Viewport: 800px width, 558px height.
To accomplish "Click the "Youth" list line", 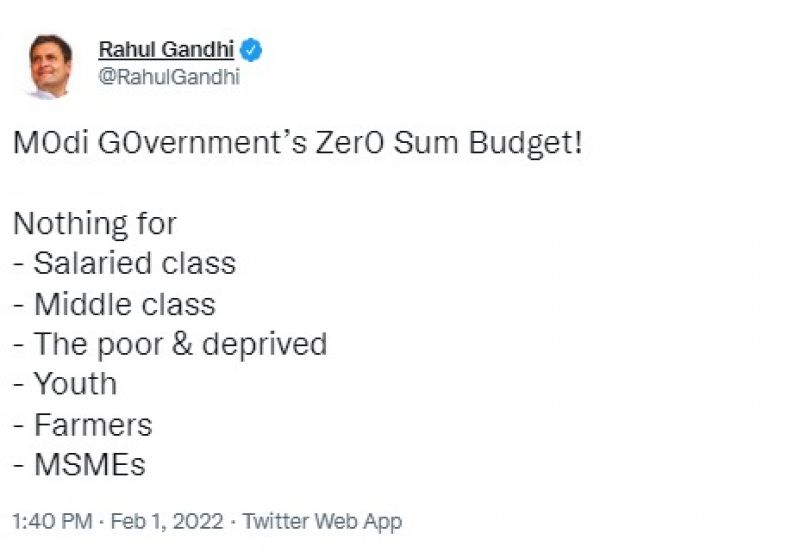I will 75,384.
